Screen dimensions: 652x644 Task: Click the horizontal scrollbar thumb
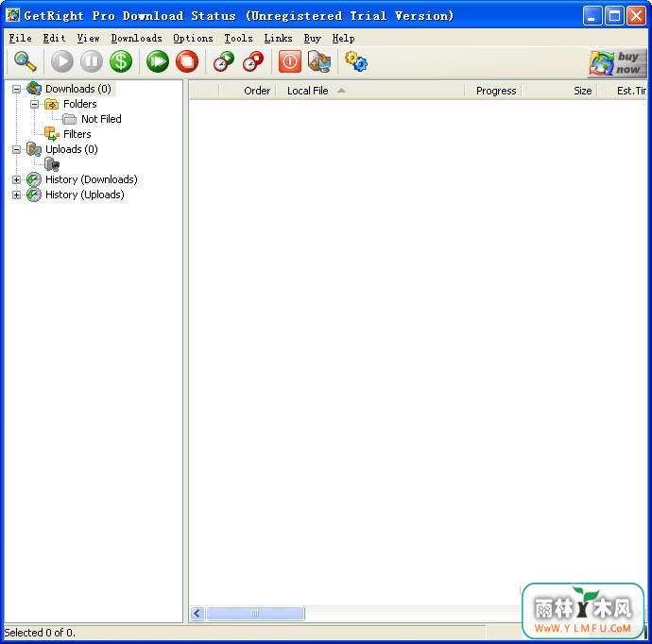[x=255, y=613]
